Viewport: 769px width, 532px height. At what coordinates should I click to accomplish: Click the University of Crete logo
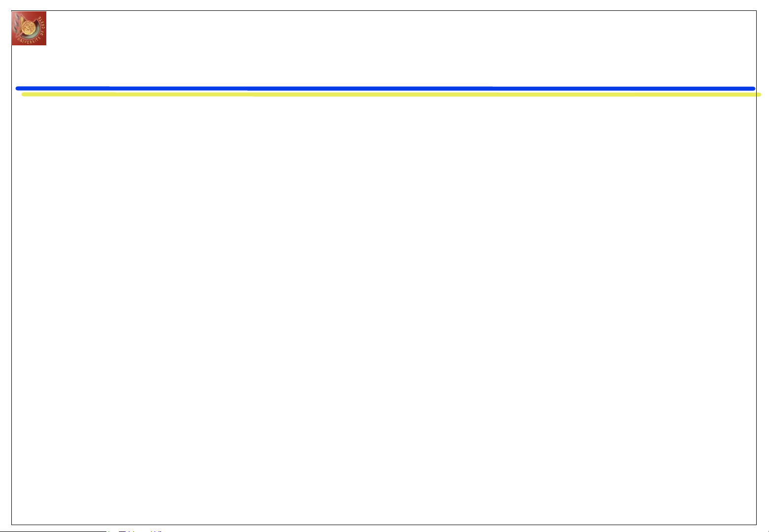tap(29, 29)
